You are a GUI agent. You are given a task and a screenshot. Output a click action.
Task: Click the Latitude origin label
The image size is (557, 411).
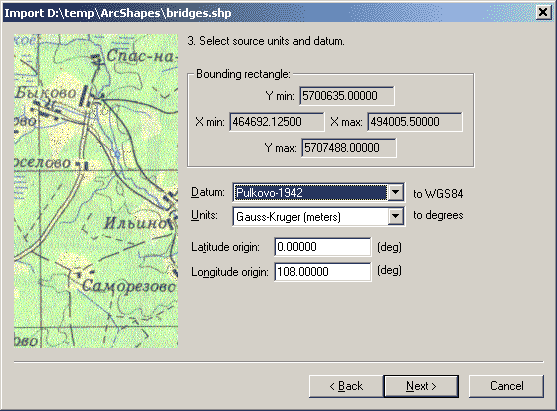coord(225,247)
